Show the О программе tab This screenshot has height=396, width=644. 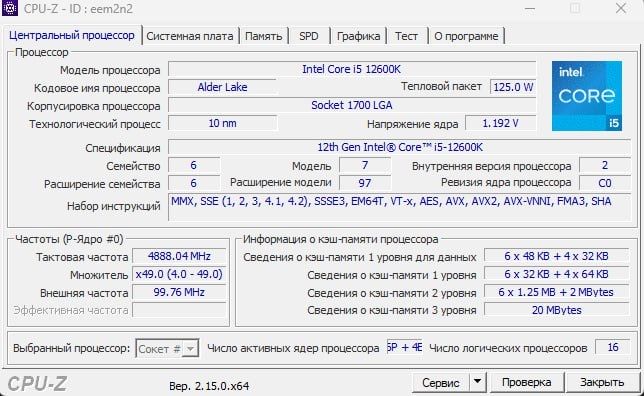point(466,36)
